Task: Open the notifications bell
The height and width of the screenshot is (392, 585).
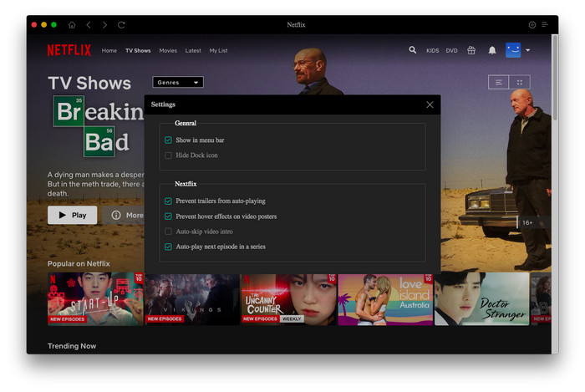Action: click(x=492, y=50)
